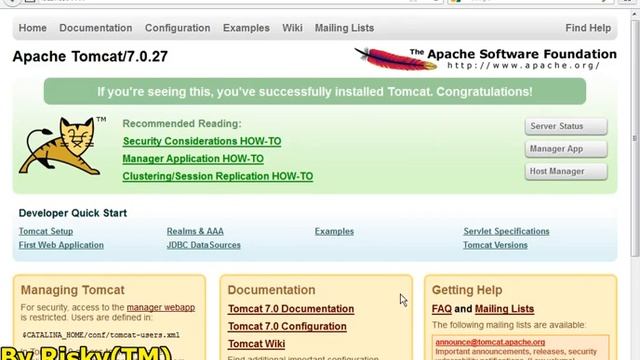
Task: Open Documentation in the top navigation bar
Action: point(96,28)
